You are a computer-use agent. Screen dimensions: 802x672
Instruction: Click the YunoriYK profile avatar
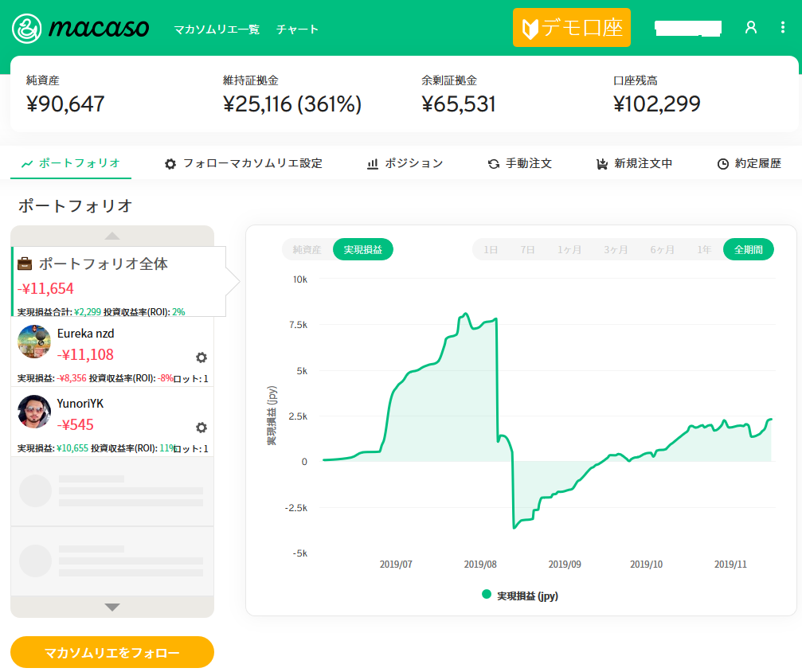(x=34, y=412)
